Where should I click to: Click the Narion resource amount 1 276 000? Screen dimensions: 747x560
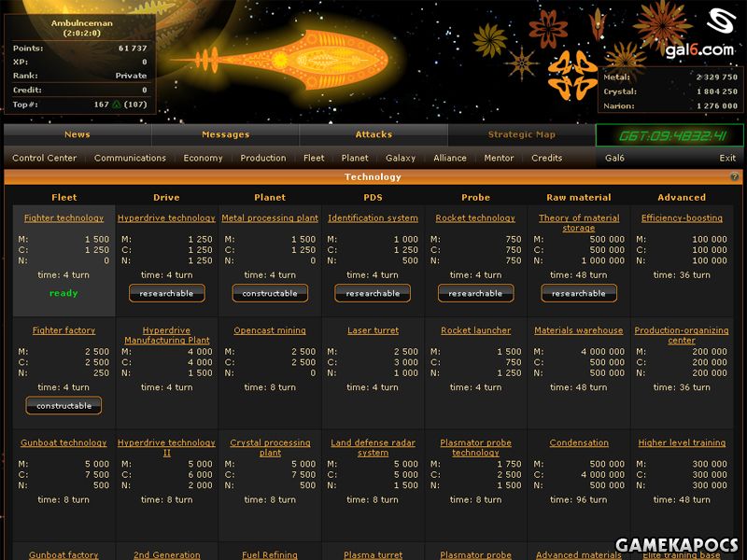point(717,105)
